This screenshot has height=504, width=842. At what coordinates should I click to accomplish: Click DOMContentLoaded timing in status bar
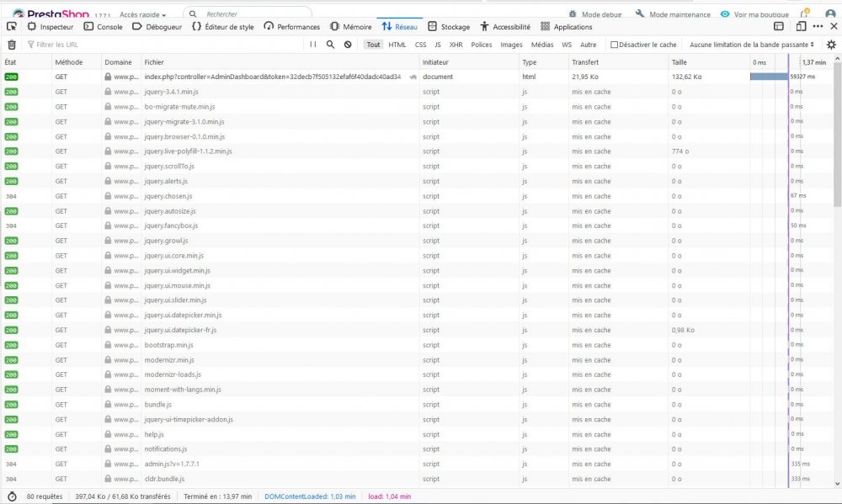310,496
